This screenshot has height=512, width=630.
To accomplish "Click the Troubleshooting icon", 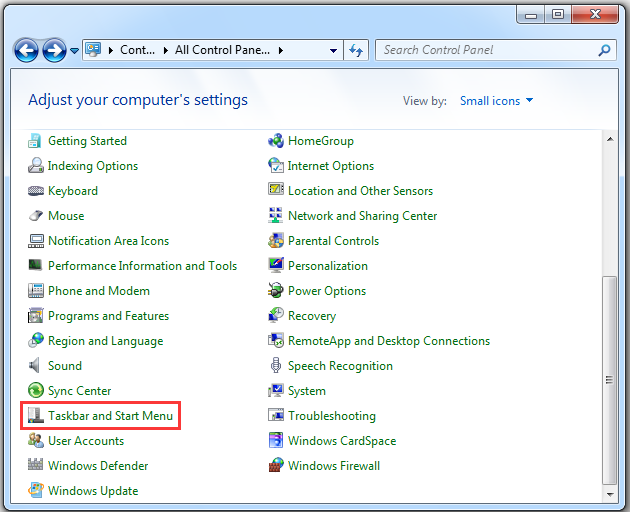I will 276,416.
